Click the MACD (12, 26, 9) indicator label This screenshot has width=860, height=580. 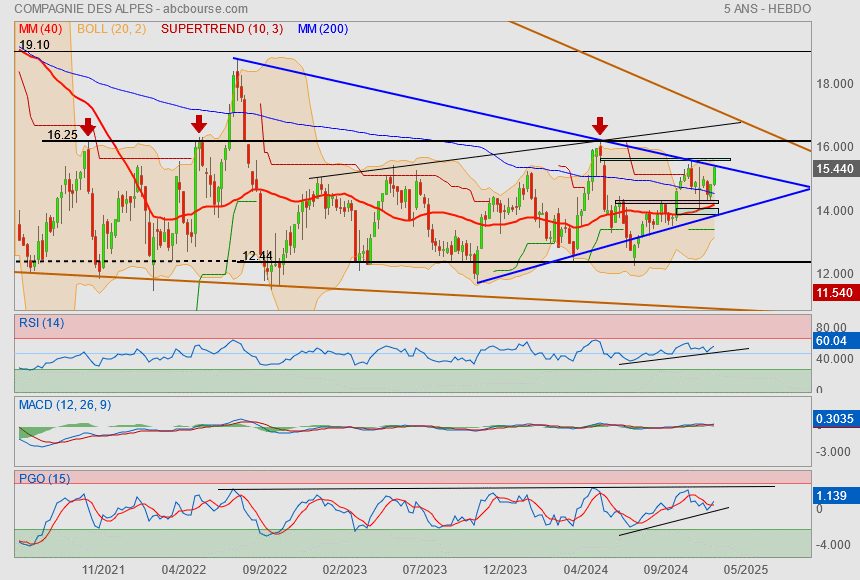[x=65, y=405]
